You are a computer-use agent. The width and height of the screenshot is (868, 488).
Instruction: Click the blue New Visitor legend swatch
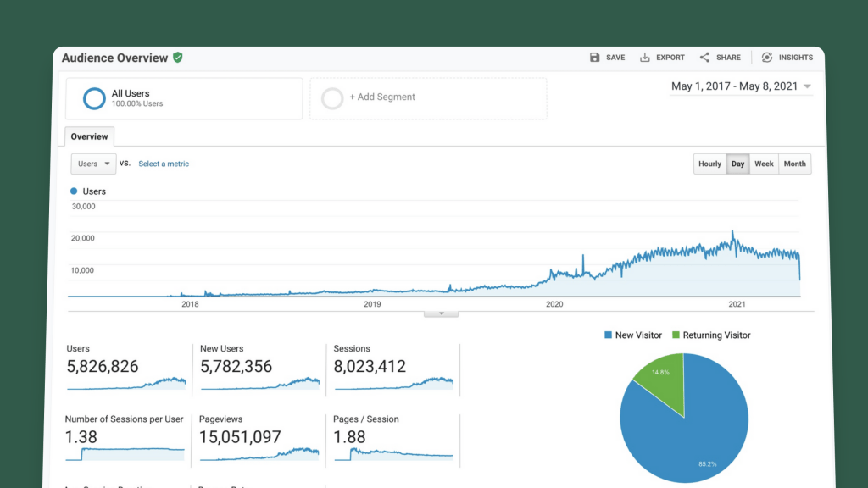[608, 335]
